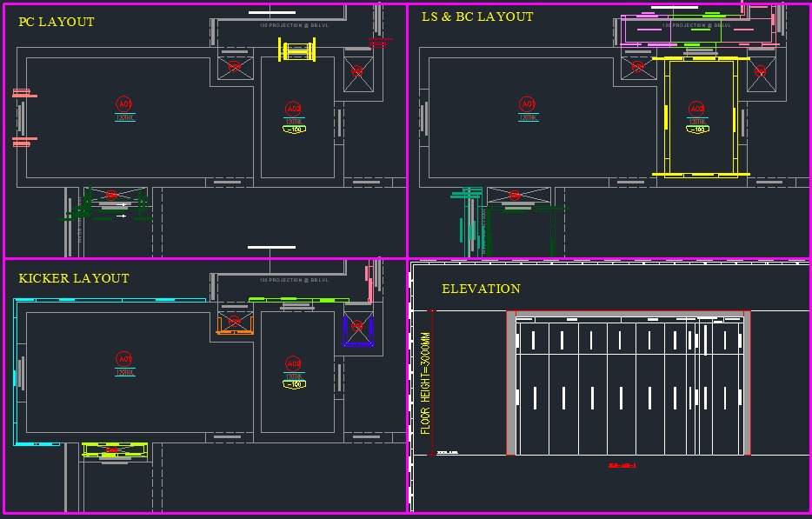Viewport: 812px width, 519px height.
Task: Click the orange kicker symbol in Kicker Layout
Action: coord(235,326)
